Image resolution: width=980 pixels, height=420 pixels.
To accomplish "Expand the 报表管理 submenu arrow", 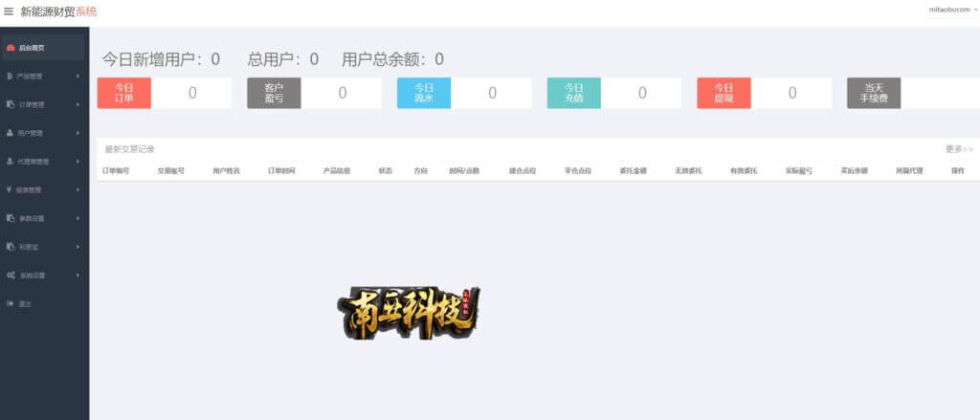I will coord(78,189).
